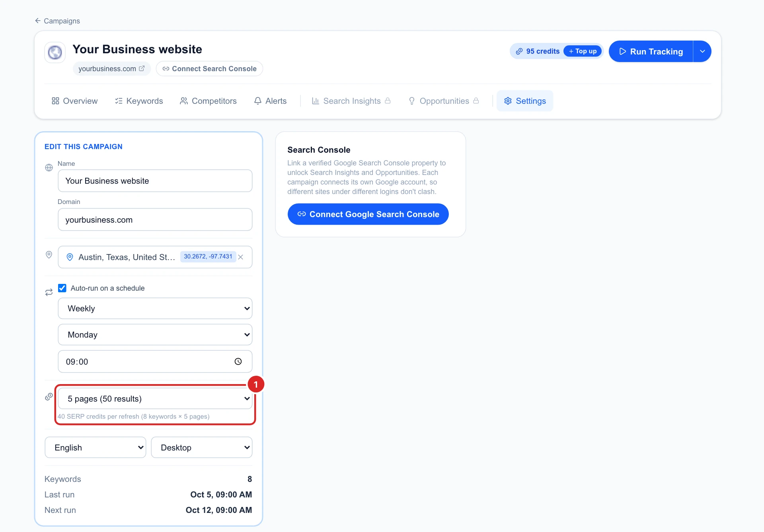The width and height of the screenshot is (764, 532).
Task: Open the Overview tab
Action: 74,101
